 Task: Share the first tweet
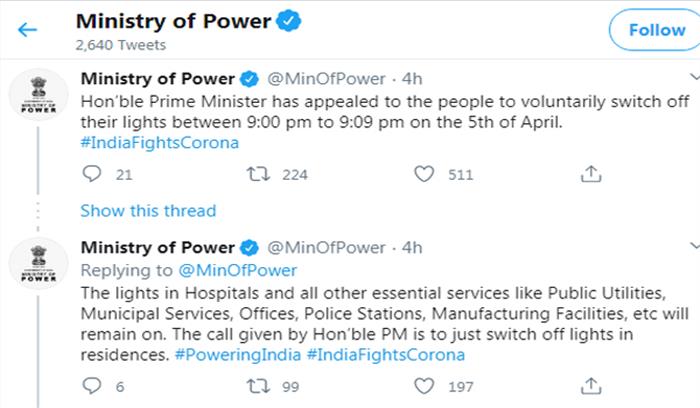[591, 174]
